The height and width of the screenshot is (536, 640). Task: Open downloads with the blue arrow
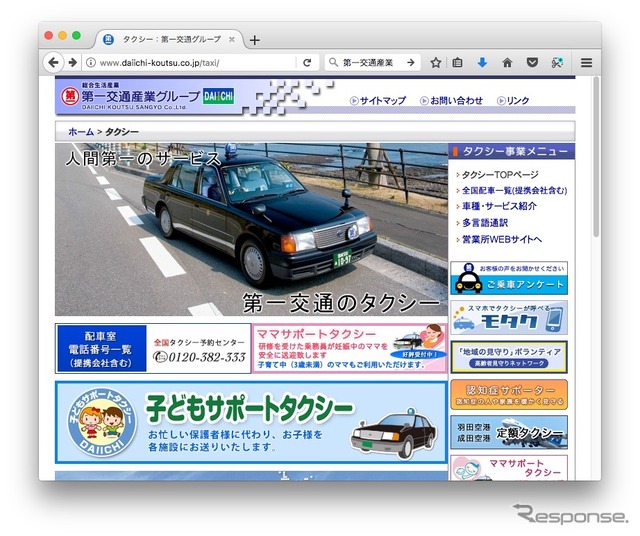482,62
